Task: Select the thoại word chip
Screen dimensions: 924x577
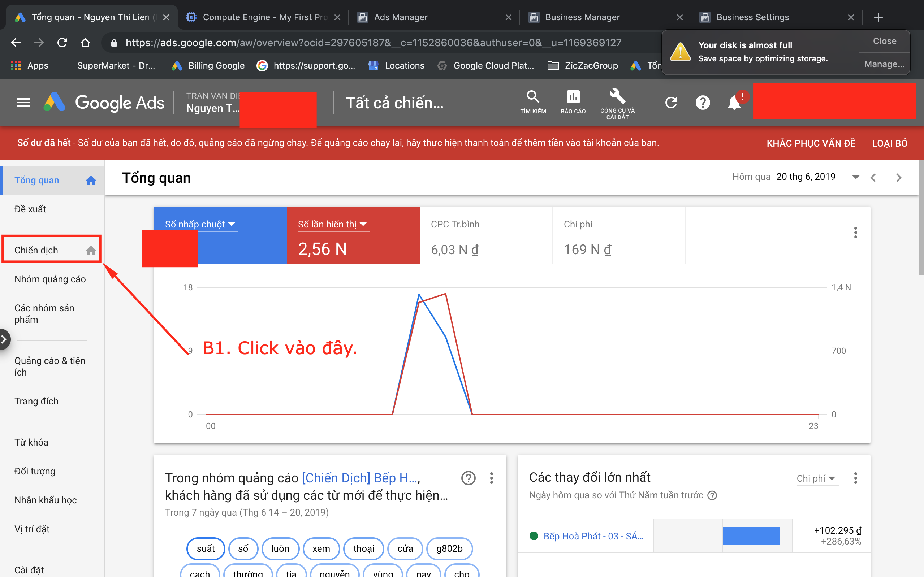Action: (x=363, y=548)
